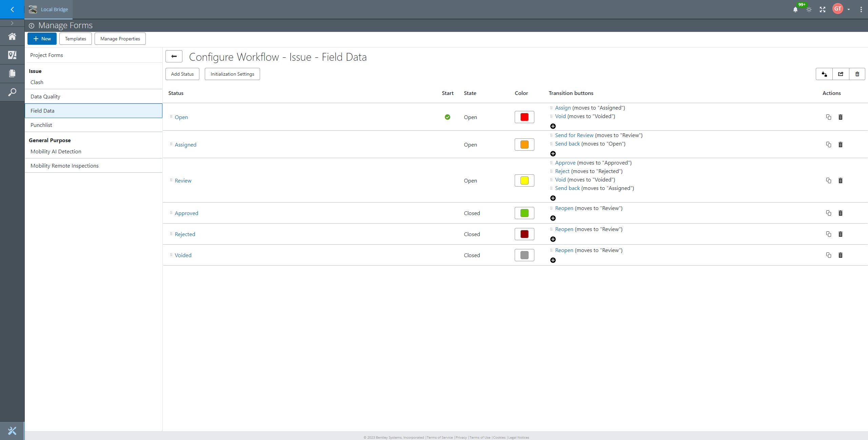The image size is (868, 440).
Task: Open the notifications bell
Action: [x=795, y=9]
